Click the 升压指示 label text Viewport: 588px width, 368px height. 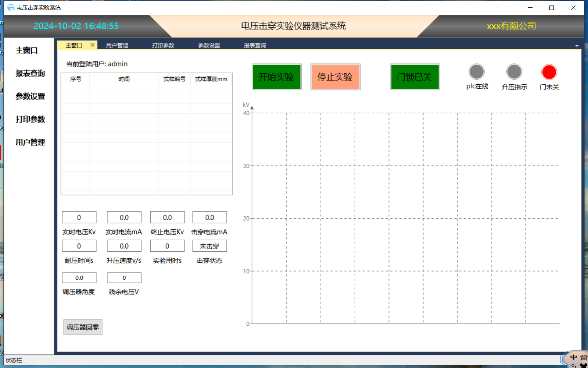coord(514,87)
